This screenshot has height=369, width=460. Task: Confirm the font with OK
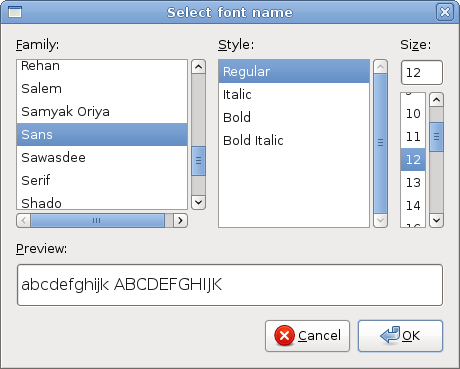point(400,336)
